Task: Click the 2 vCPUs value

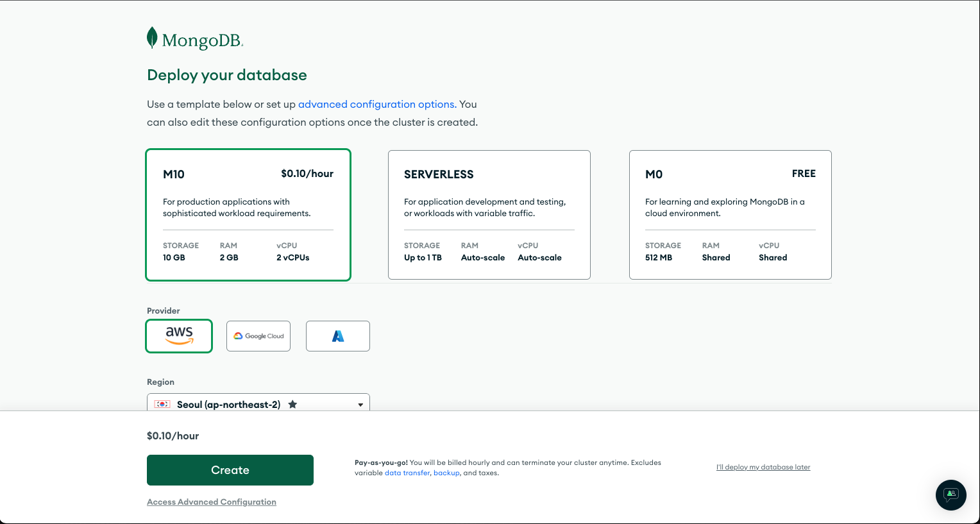Action: coord(293,257)
